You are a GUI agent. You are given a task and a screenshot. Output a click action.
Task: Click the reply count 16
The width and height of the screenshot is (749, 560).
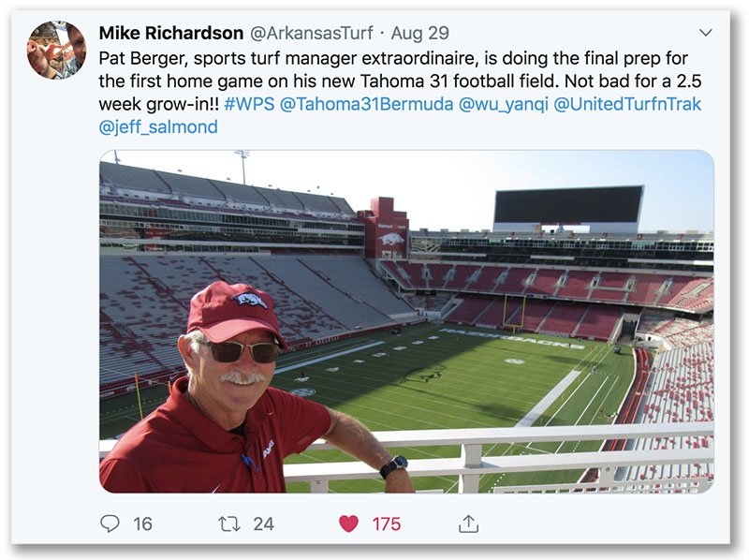142,523
